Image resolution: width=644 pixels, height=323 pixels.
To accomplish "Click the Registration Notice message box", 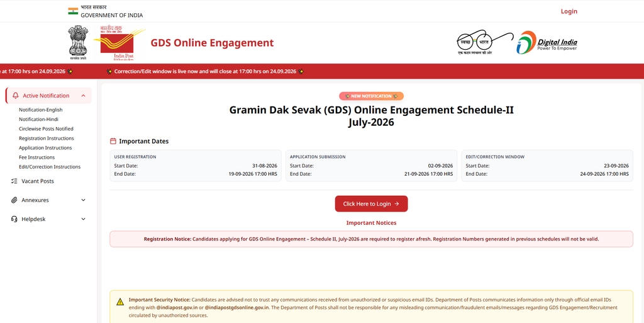I will [x=371, y=239].
